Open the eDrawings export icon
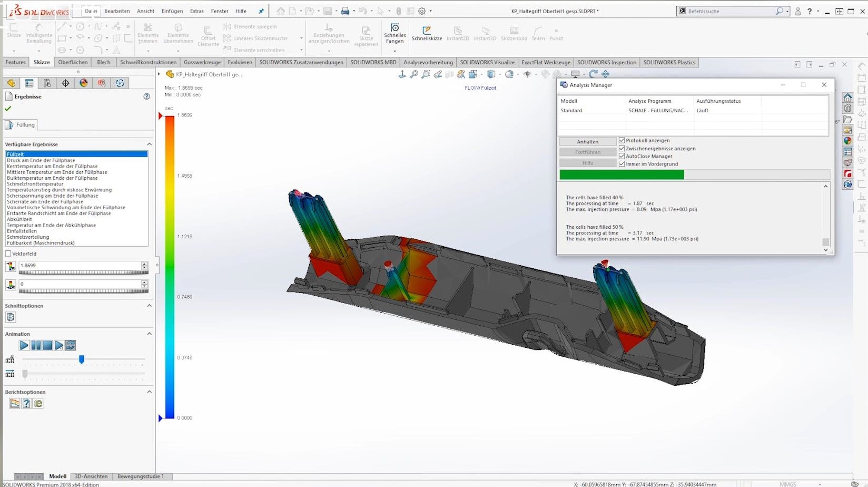The width and height of the screenshot is (868, 487). (38, 404)
